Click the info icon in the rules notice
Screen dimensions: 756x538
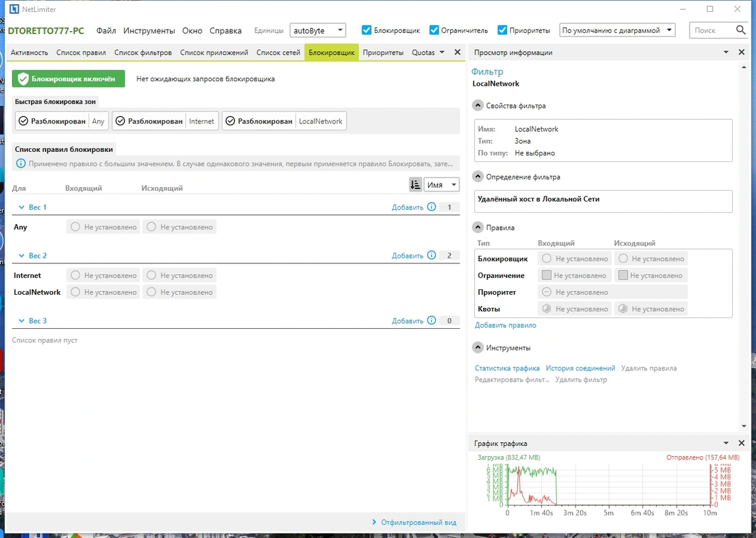pyautogui.click(x=21, y=164)
